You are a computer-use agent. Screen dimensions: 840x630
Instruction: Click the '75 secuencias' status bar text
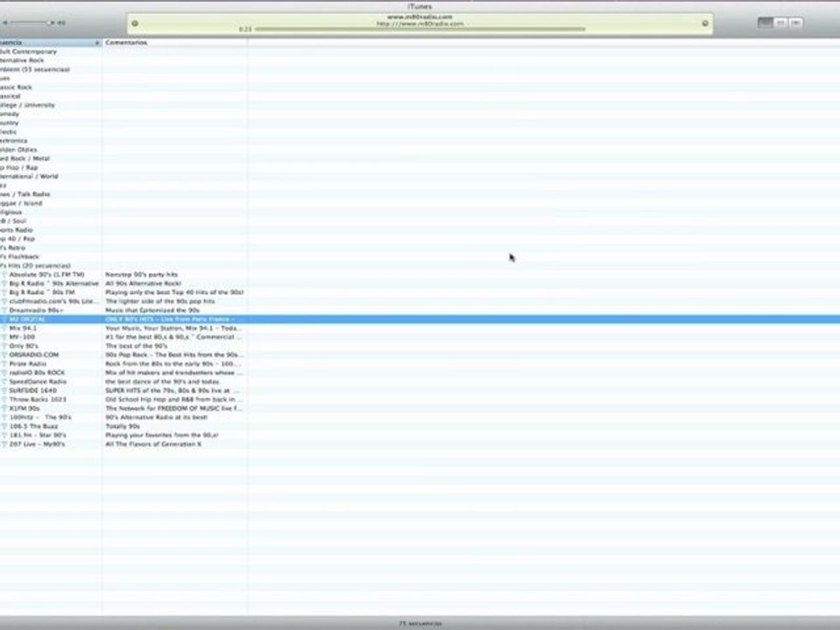click(x=421, y=624)
